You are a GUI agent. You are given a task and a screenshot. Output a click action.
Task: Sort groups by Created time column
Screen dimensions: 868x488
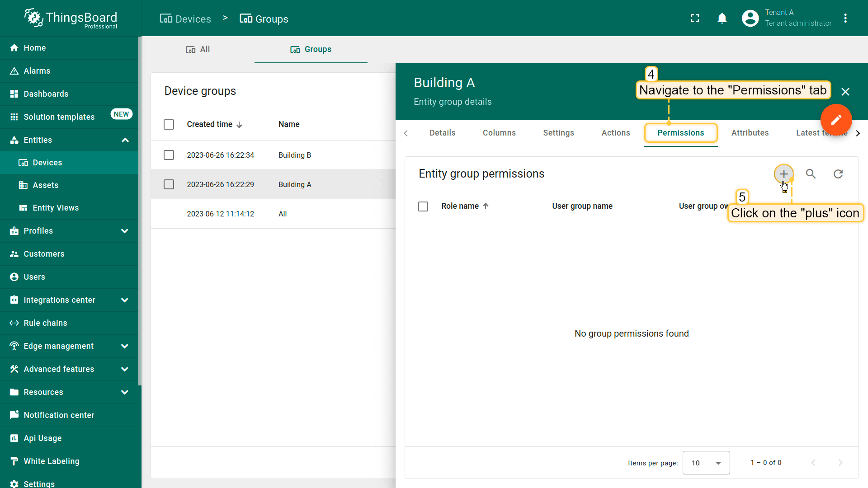coord(210,124)
